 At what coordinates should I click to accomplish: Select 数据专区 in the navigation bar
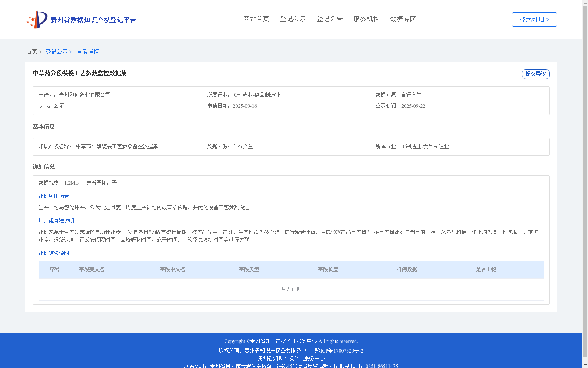click(403, 19)
